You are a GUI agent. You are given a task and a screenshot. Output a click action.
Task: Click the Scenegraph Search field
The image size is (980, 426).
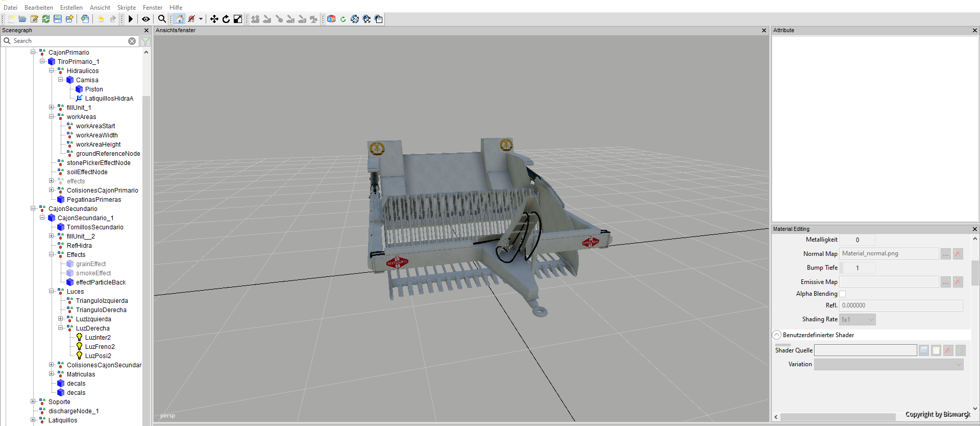[x=69, y=41]
